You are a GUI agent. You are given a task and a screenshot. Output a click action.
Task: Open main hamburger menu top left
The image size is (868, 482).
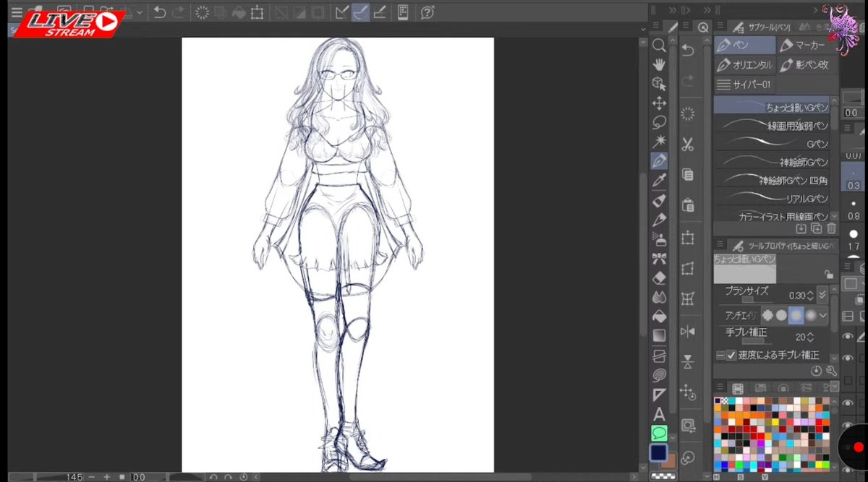click(16, 12)
